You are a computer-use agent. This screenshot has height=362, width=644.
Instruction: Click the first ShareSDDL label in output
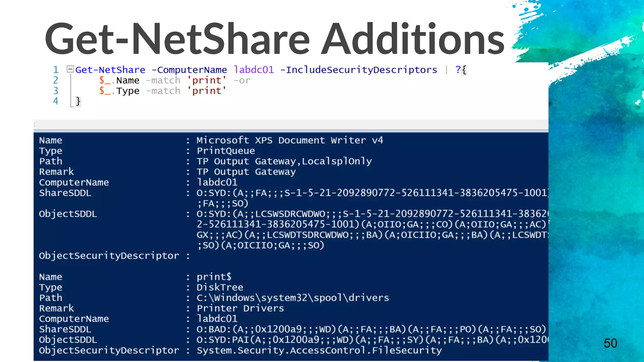65,193
